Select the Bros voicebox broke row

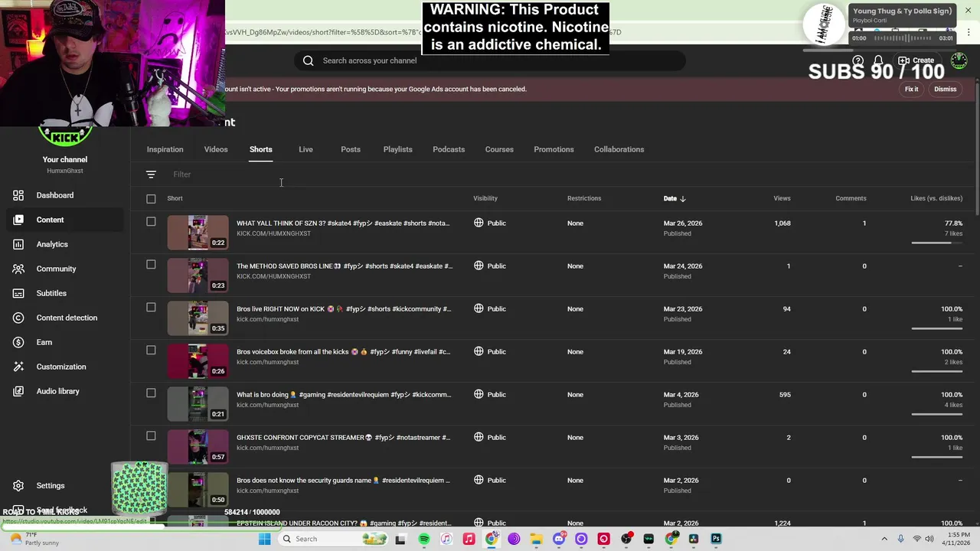point(151,350)
